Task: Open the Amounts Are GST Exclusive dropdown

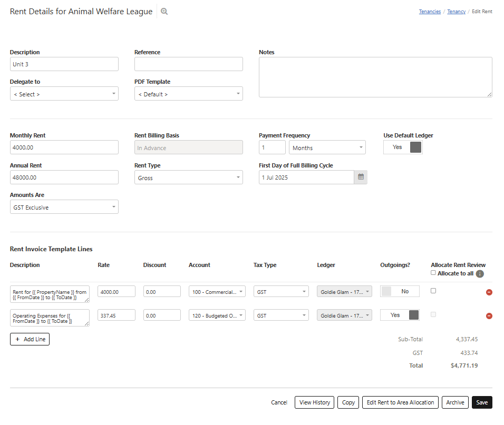Action: point(64,207)
